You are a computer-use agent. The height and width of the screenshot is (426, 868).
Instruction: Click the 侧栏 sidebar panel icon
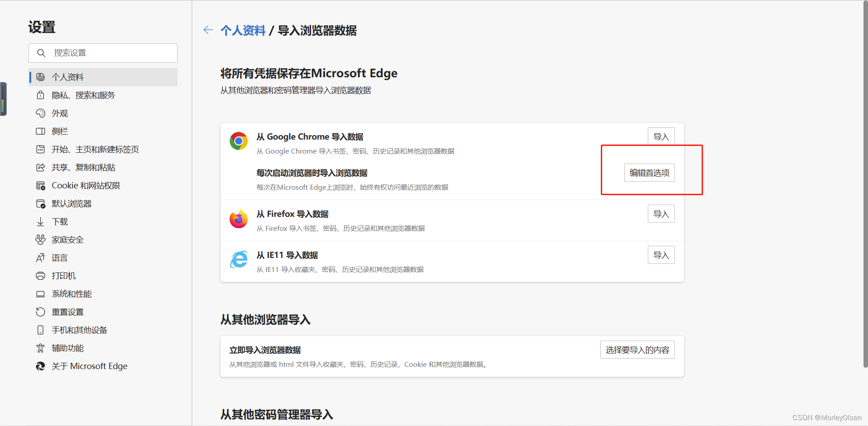(40, 131)
